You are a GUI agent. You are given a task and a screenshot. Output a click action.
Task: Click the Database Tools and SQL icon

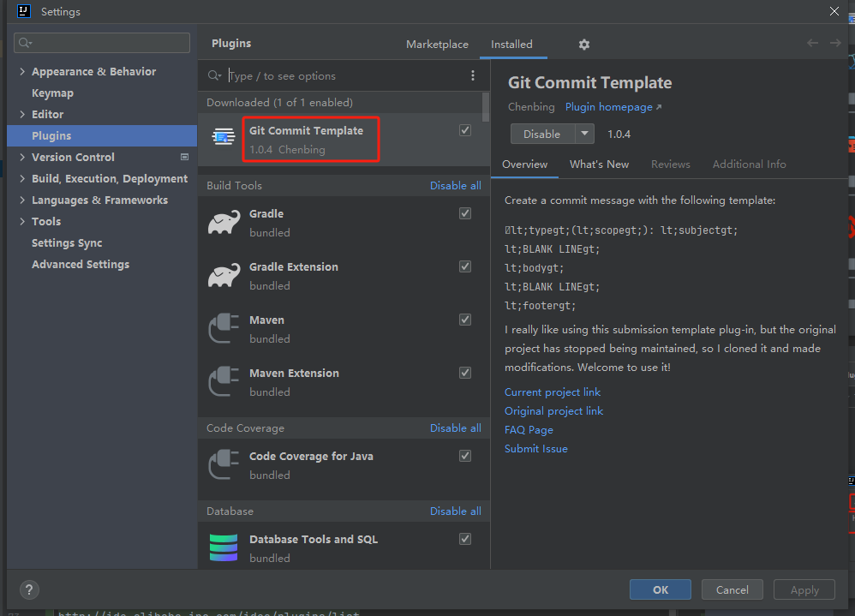click(x=224, y=548)
